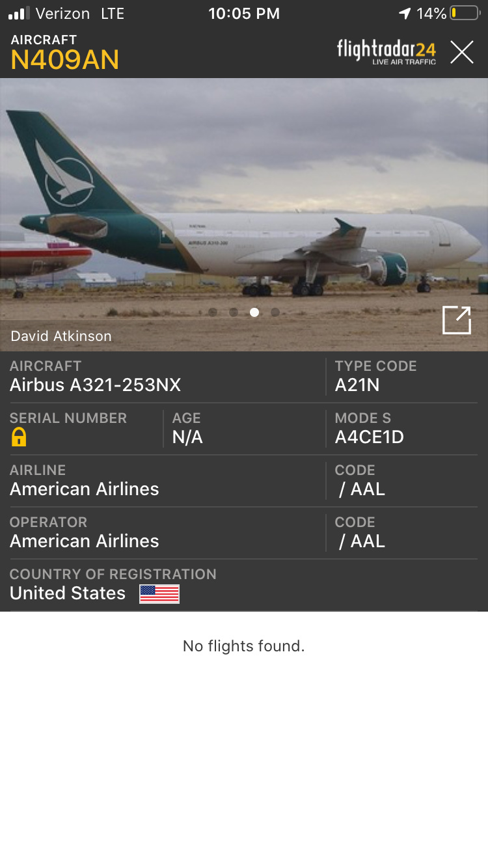Close the aircraft details panel
The width and height of the screenshot is (488, 868).
pyautogui.click(x=462, y=52)
